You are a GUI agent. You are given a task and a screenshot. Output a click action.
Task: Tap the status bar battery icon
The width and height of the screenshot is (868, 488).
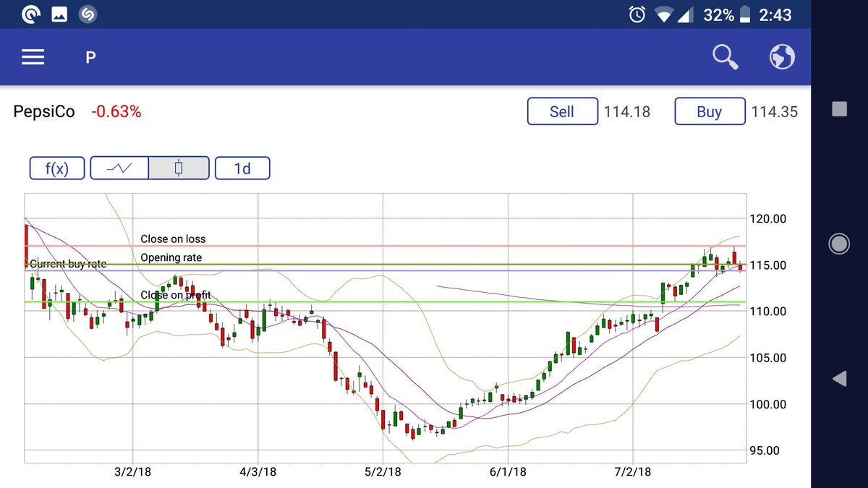[745, 14]
